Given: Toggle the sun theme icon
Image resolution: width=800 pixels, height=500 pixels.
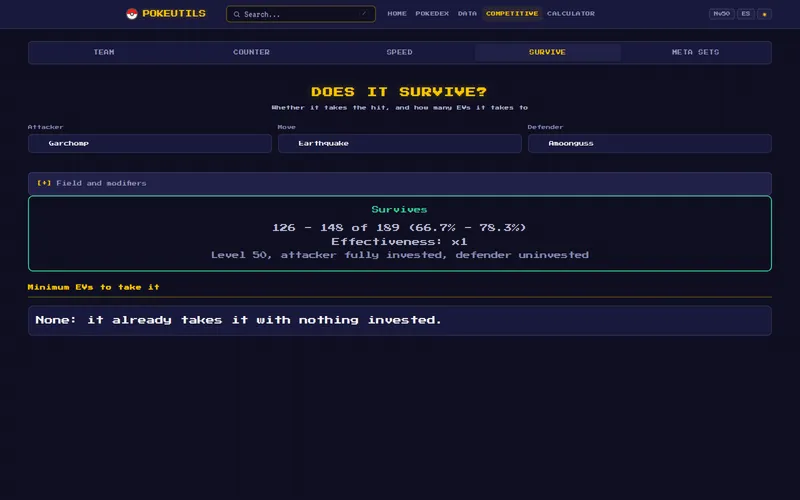Looking at the screenshot, I should coord(764,14).
